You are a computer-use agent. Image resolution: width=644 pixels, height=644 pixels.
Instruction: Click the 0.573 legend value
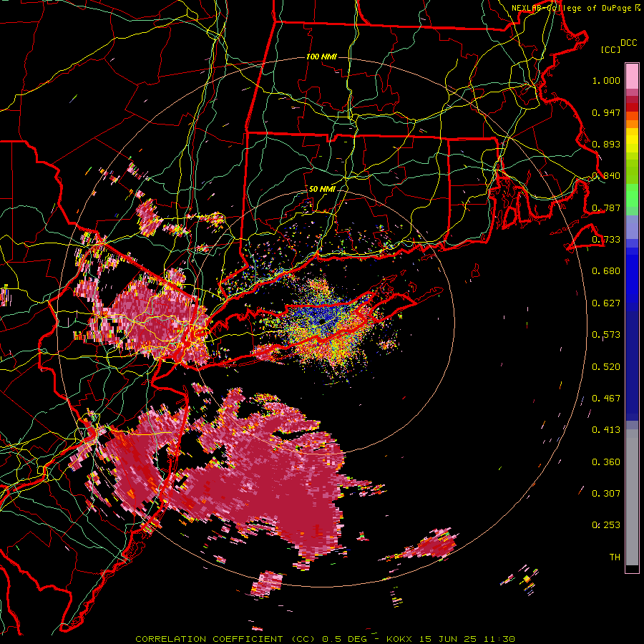click(606, 335)
